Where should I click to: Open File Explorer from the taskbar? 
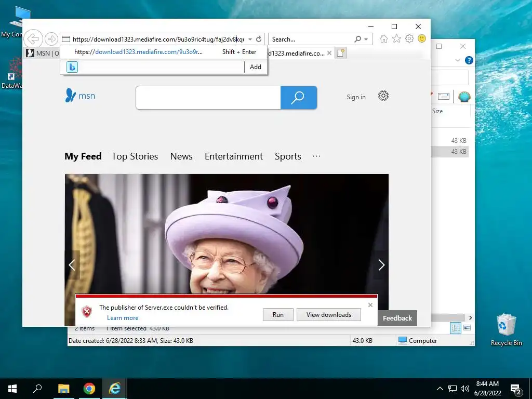click(63, 389)
